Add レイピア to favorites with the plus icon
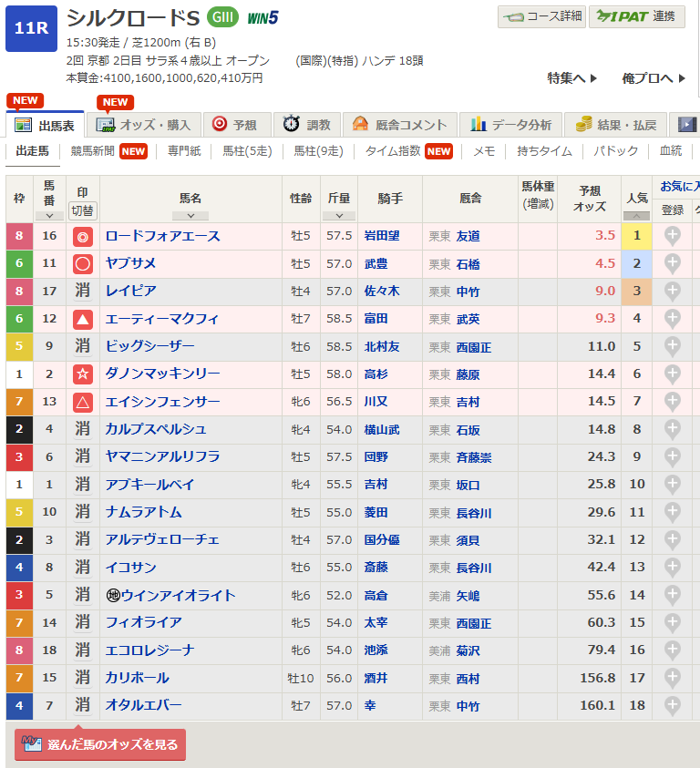The width and height of the screenshot is (700, 768). [672, 291]
